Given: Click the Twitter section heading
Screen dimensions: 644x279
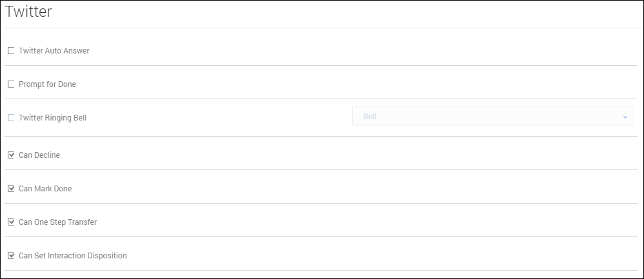Looking at the screenshot, I should point(28,11).
